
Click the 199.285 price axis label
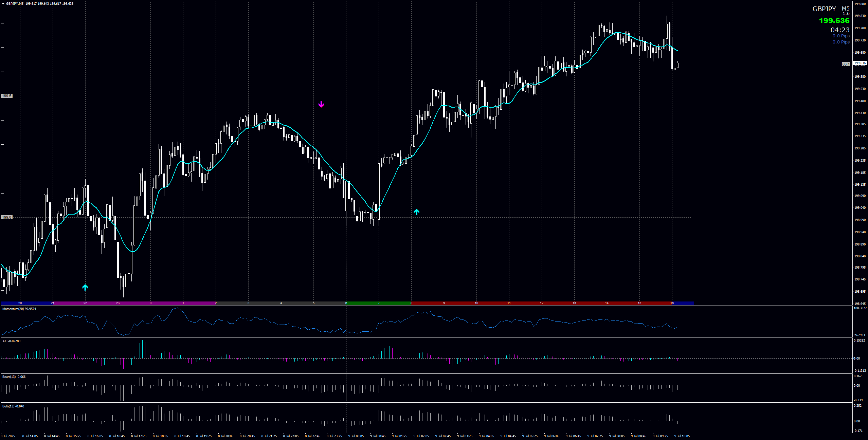pyautogui.click(x=860, y=148)
